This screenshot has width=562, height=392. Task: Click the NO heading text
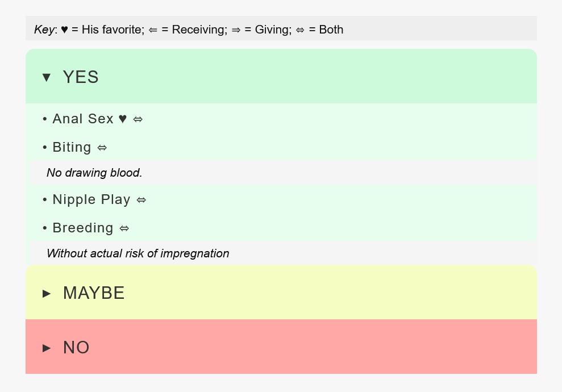[x=76, y=348]
